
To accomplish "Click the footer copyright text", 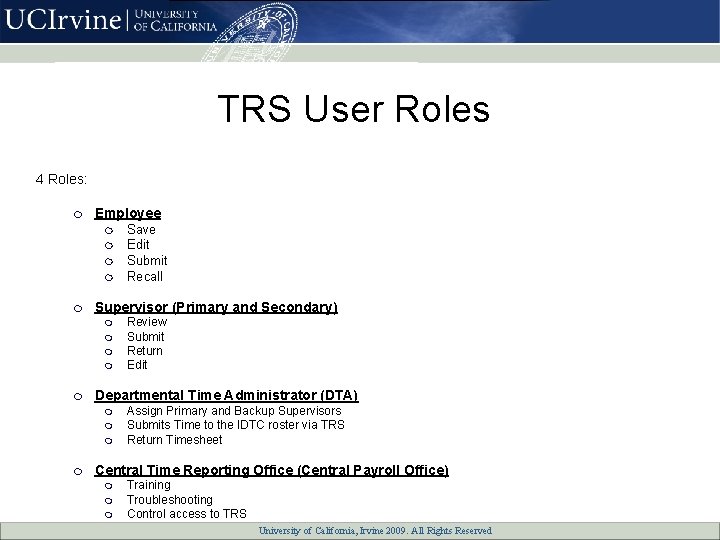I will tap(375, 531).
